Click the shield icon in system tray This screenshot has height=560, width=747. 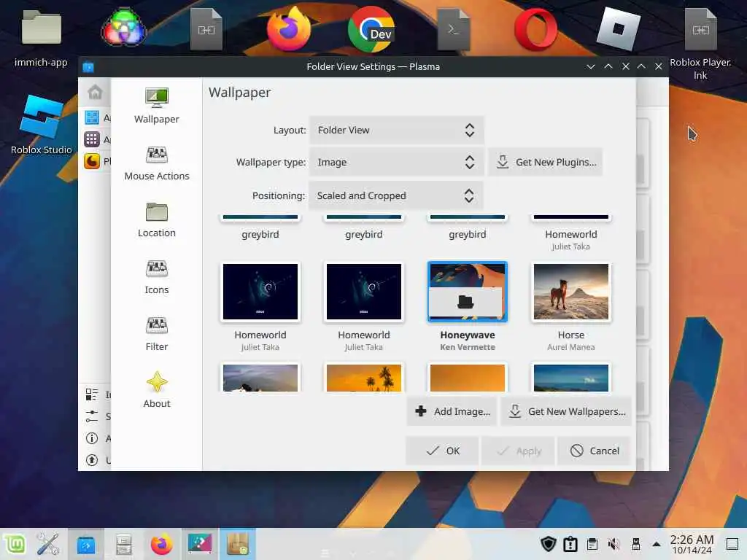click(549, 544)
